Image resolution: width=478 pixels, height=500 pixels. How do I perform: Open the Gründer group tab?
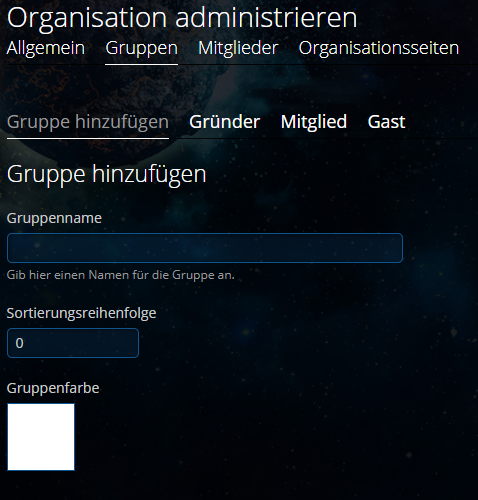pyautogui.click(x=224, y=121)
